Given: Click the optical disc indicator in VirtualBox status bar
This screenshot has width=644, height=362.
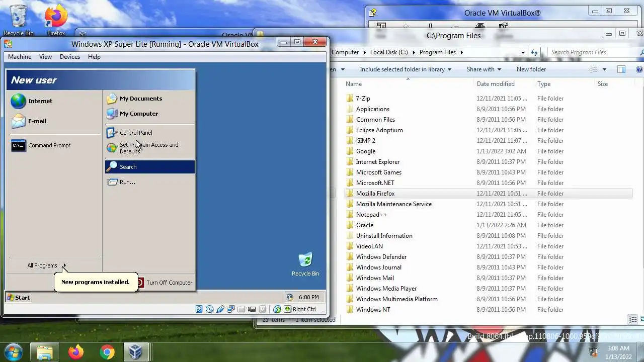Looking at the screenshot, I should [x=210, y=309].
